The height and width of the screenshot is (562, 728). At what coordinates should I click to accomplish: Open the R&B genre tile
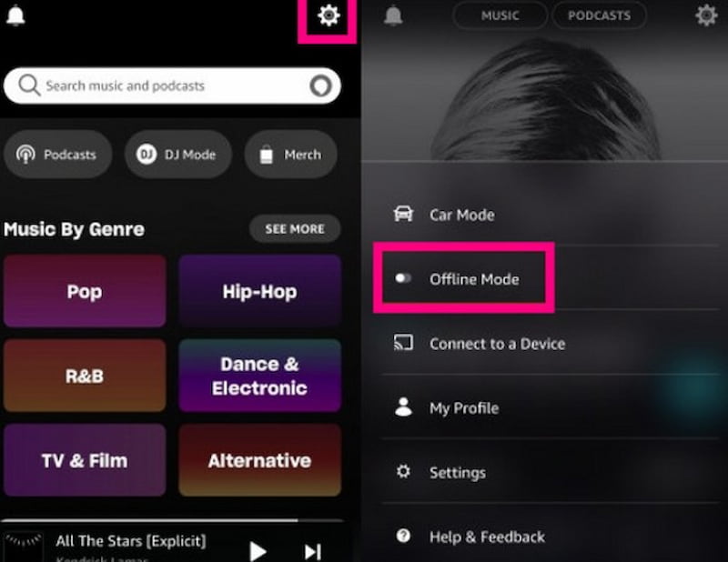coord(85,375)
